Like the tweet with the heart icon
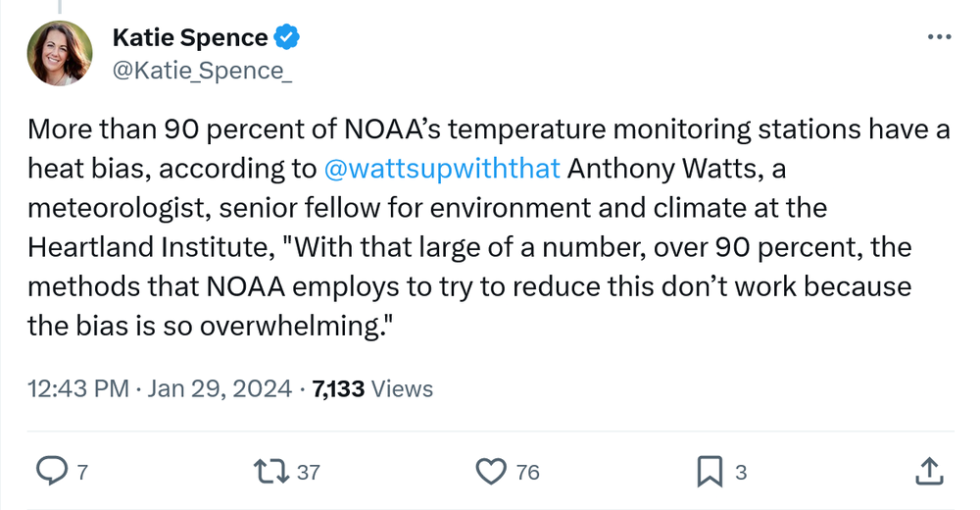Screen dimensions: 980x510 tap(490, 472)
